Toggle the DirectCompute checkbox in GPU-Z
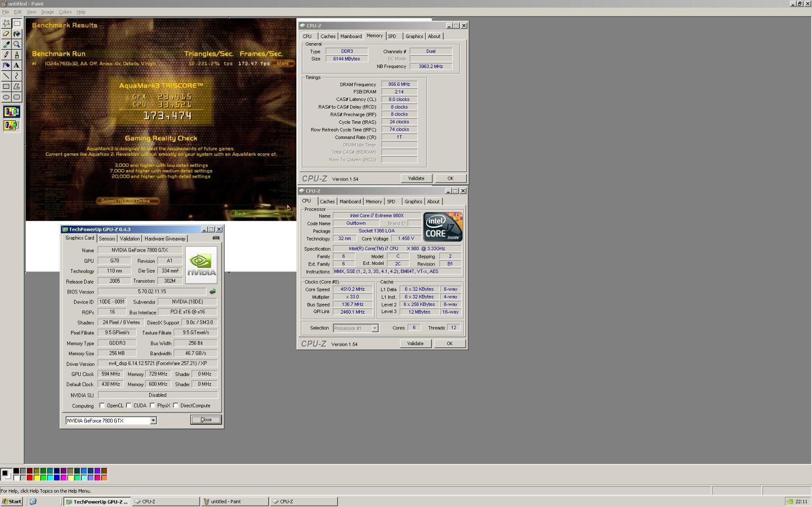Screen dimensions: 812x507 tap(176, 405)
